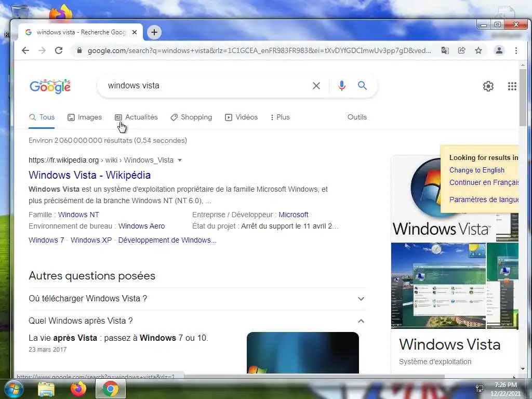The height and width of the screenshot is (399, 532).
Task: Open File Explorer from the taskbar
Action: (46, 389)
